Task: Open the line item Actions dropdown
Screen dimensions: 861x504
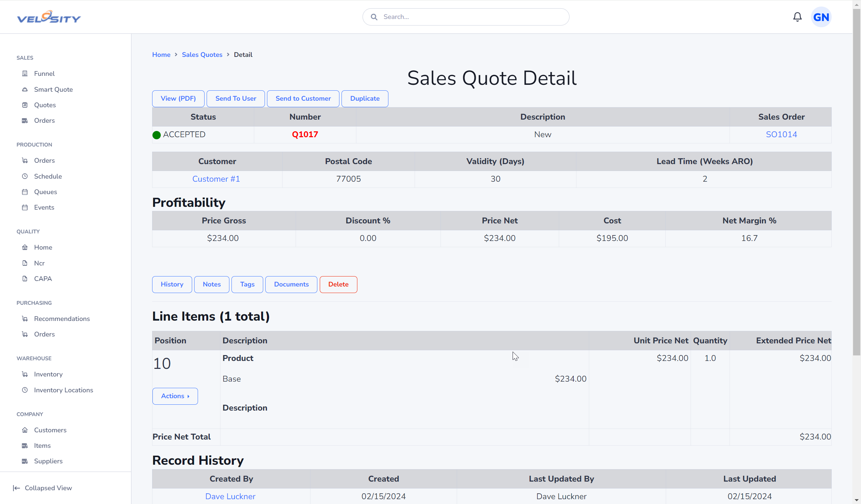Action: click(x=175, y=396)
